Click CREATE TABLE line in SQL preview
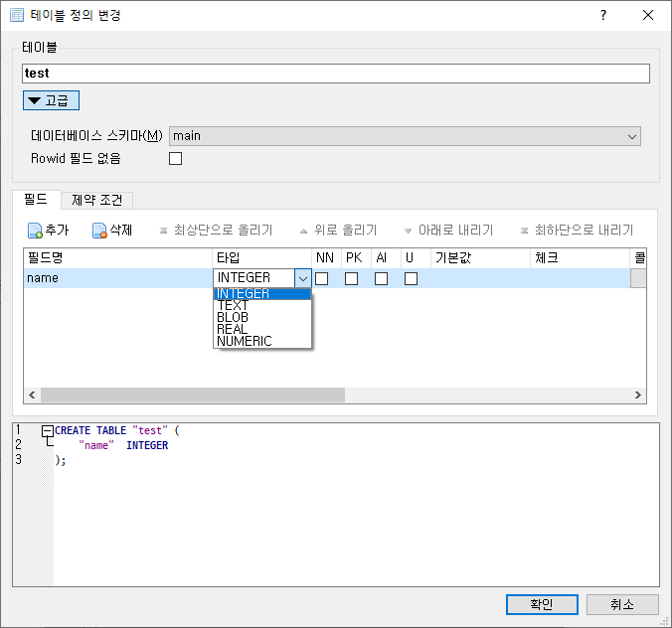 tap(117, 430)
